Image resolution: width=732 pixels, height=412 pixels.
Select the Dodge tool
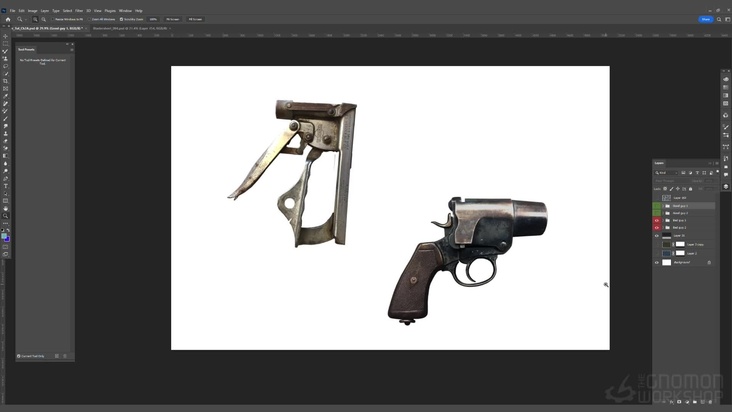[x=6, y=171]
